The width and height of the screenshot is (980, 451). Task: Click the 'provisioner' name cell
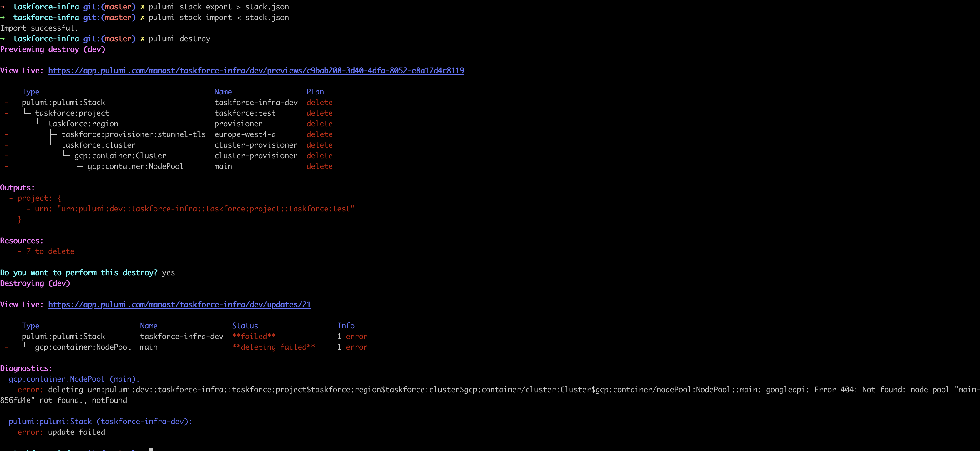pyautogui.click(x=239, y=124)
